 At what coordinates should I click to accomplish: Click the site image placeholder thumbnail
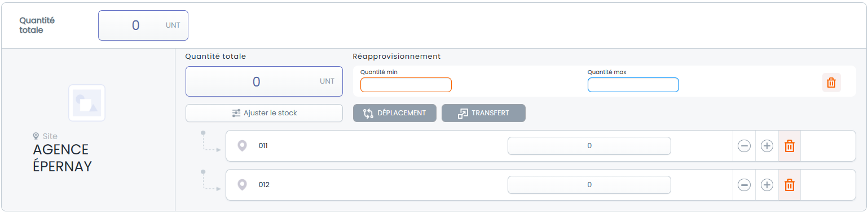[87, 103]
